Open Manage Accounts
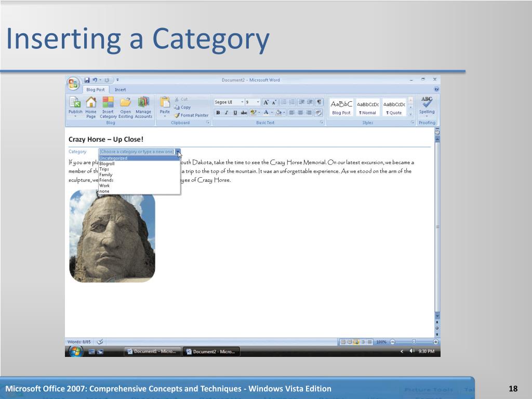Screen dimensions: 532x399 143,107
